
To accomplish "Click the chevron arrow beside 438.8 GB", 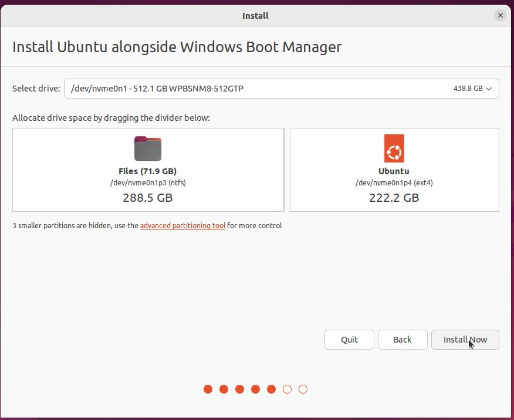I will [x=489, y=89].
